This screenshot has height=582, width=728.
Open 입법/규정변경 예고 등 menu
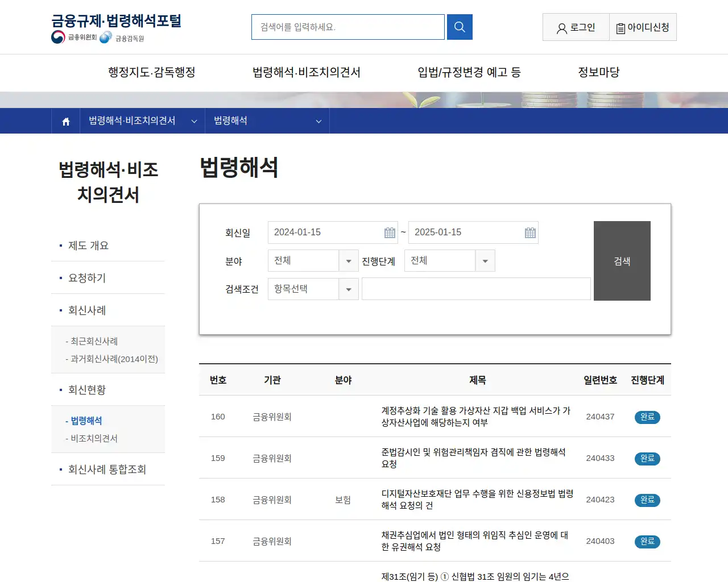tap(469, 72)
